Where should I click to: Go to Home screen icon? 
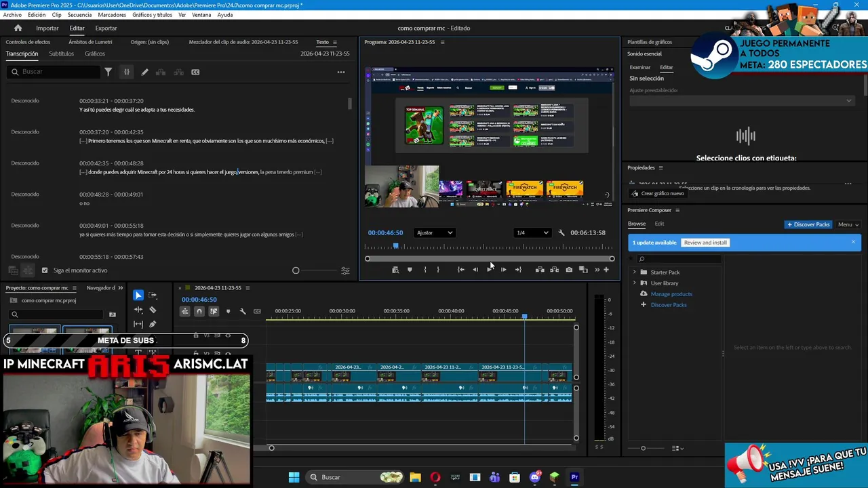tap(18, 28)
